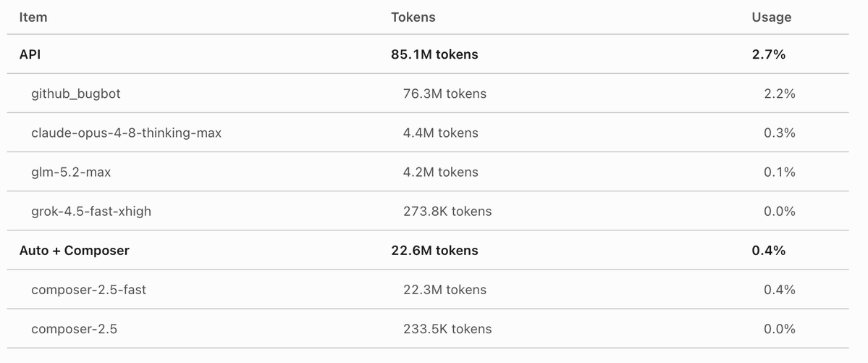
Task: Select the composer-2.5-fast row
Action: (x=428, y=290)
